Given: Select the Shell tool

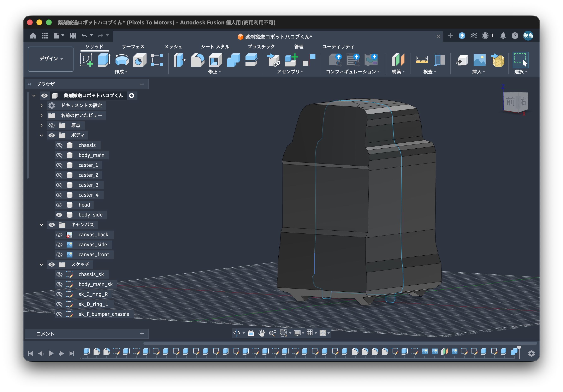Looking at the screenshot, I should click(x=215, y=60).
